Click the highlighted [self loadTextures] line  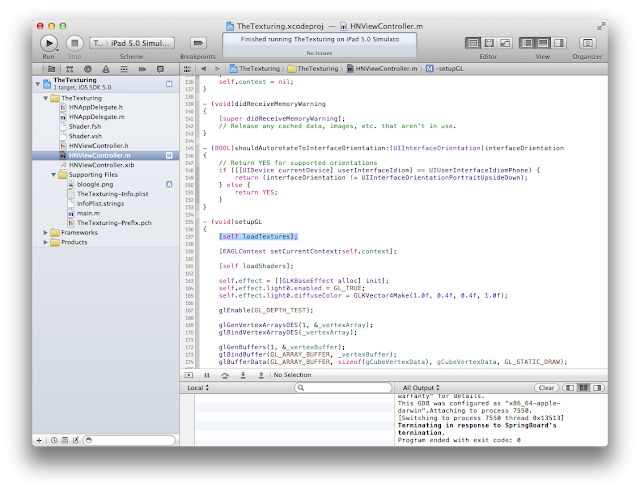[x=258, y=237]
